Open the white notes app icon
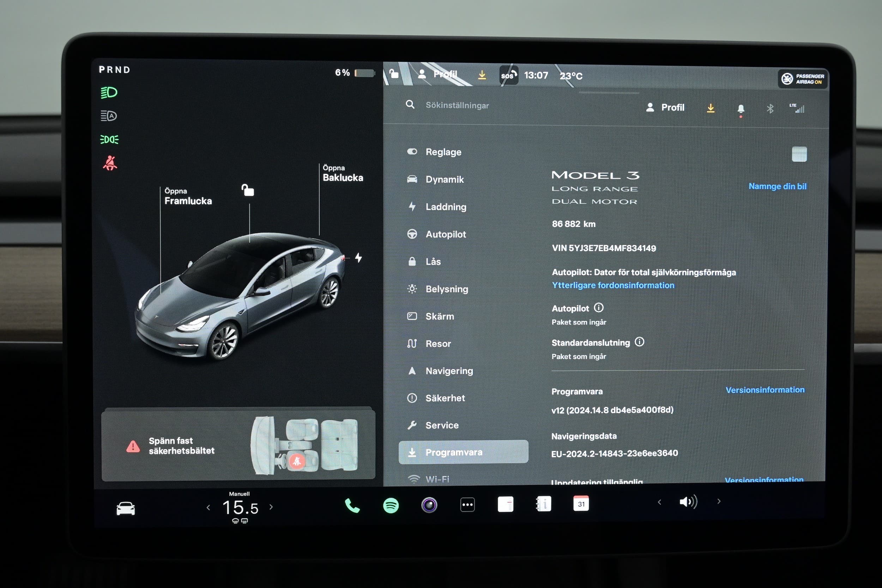This screenshot has height=588, width=882. coord(506,504)
